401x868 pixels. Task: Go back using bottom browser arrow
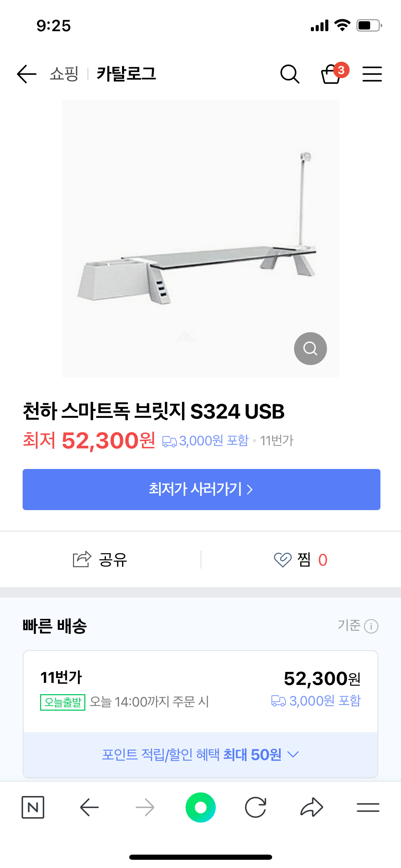click(x=89, y=807)
